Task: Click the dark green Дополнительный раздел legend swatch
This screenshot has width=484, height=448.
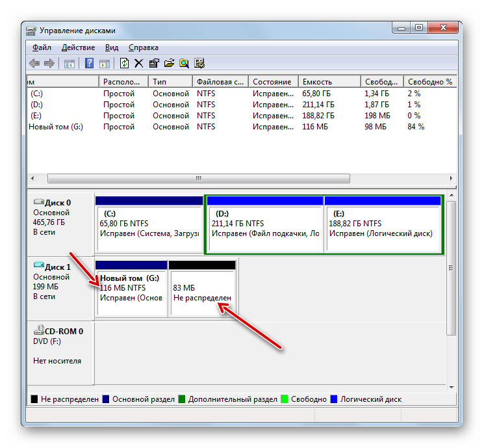Action: tap(182, 399)
